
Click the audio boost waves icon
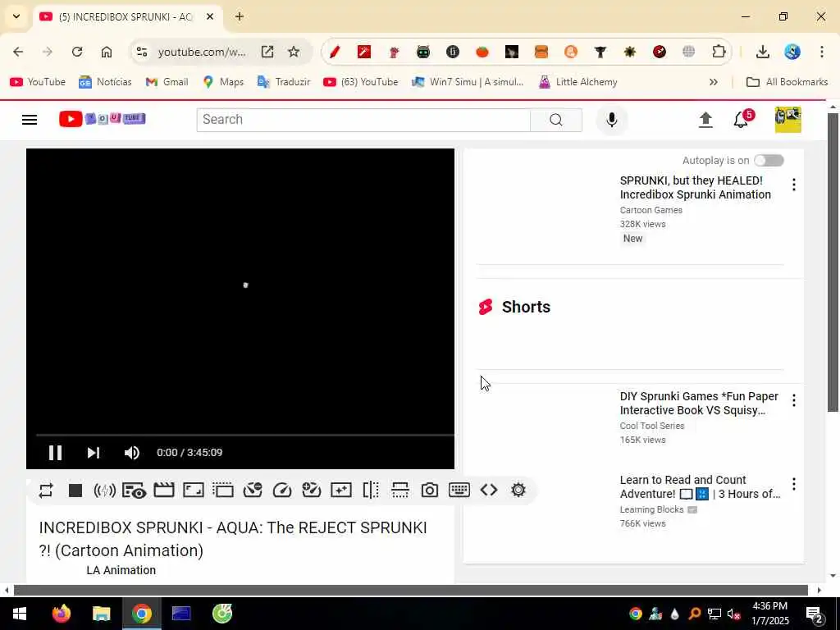(x=104, y=491)
